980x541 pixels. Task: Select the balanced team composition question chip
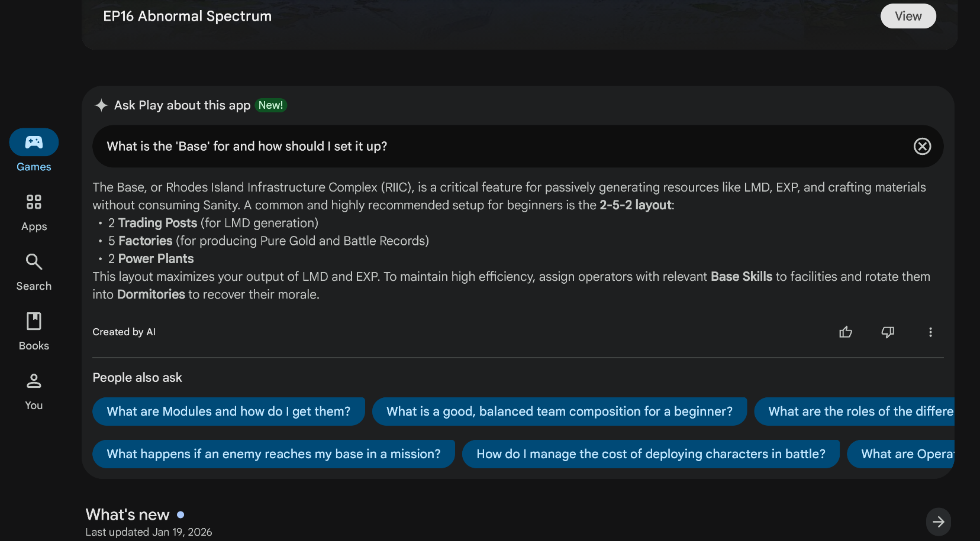pyautogui.click(x=559, y=412)
